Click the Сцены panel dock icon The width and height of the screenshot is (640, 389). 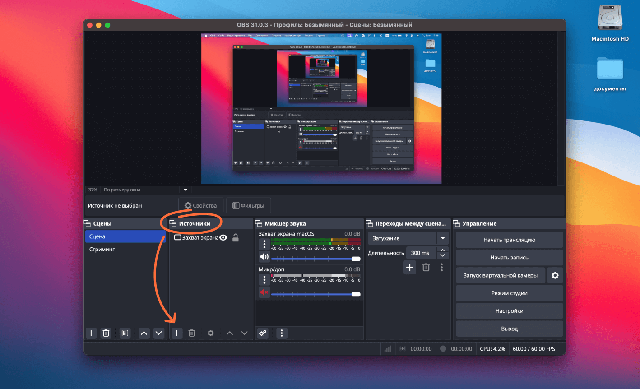click(x=87, y=223)
